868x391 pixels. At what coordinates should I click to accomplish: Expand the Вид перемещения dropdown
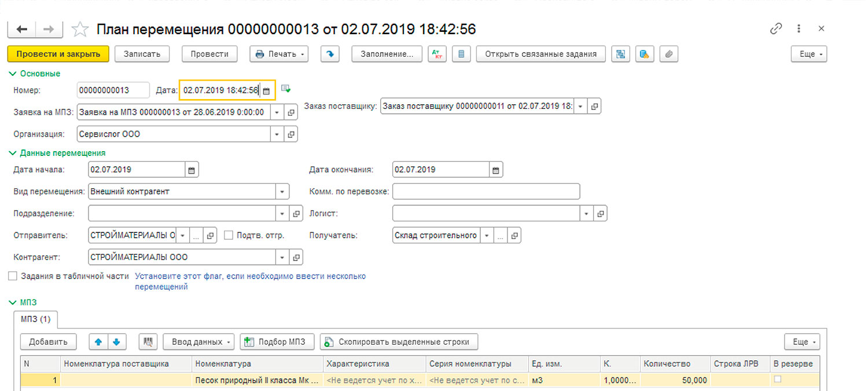282,192
